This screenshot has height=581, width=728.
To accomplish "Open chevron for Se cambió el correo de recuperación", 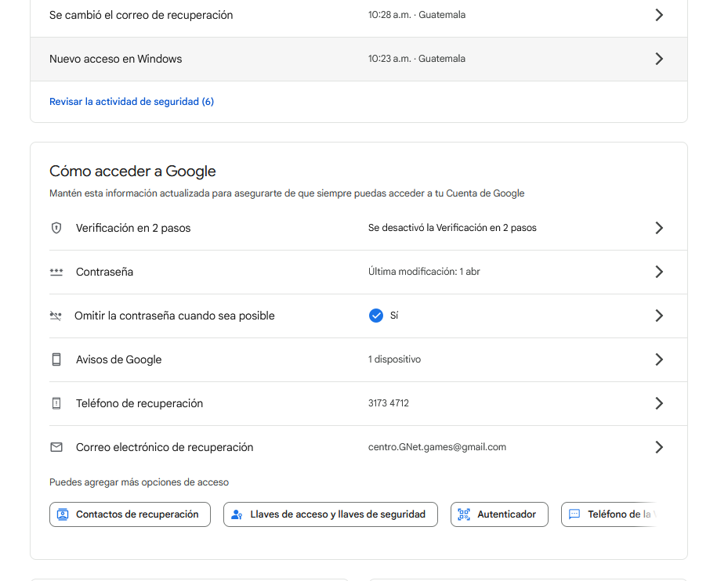I will (x=659, y=15).
